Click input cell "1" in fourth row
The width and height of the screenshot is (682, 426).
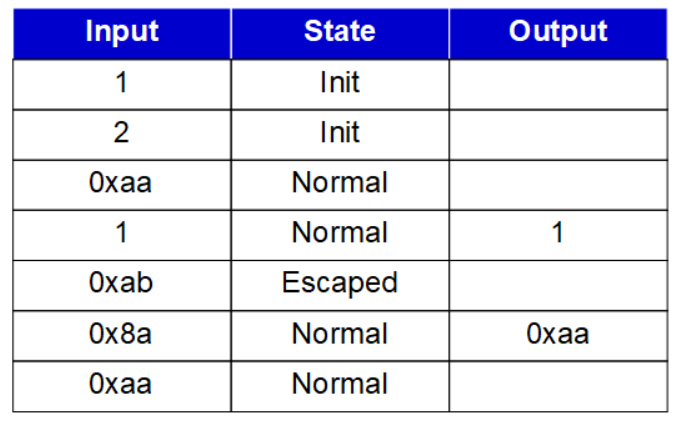pyautogui.click(x=121, y=233)
